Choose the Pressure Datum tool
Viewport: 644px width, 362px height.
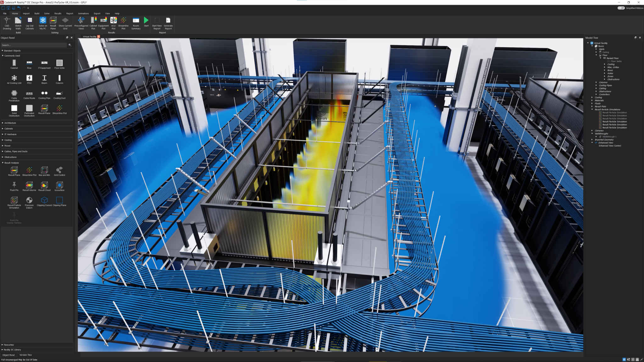pyautogui.click(x=29, y=203)
